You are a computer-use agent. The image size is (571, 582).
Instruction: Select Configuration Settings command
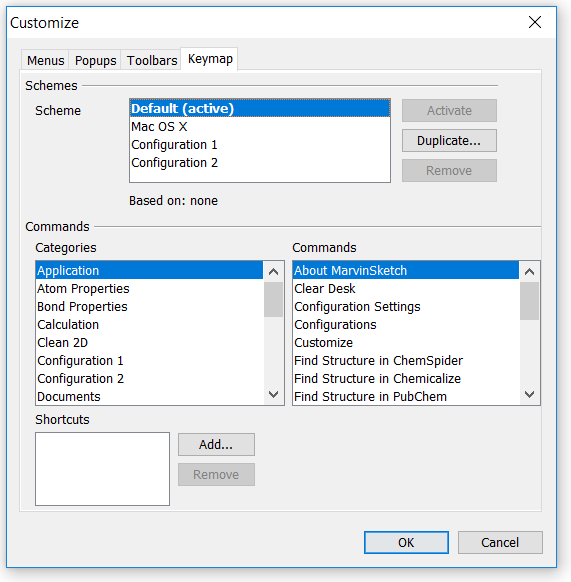406,307
